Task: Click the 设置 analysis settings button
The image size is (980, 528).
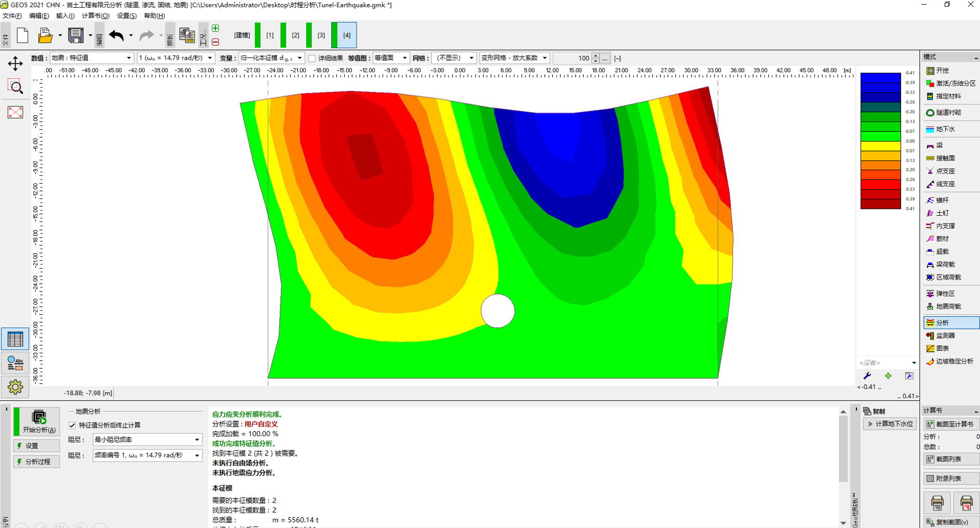Action: tap(37, 446)
